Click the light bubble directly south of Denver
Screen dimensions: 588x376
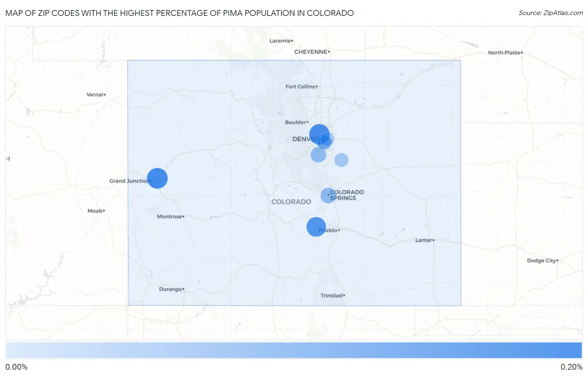[318, 155]
